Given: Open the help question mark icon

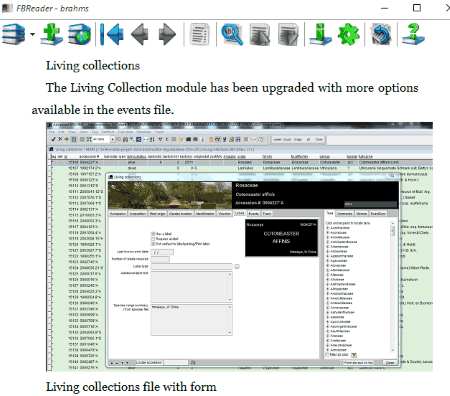Looking at the screenshot, I should pyautogui.click(x=413, y=34).
